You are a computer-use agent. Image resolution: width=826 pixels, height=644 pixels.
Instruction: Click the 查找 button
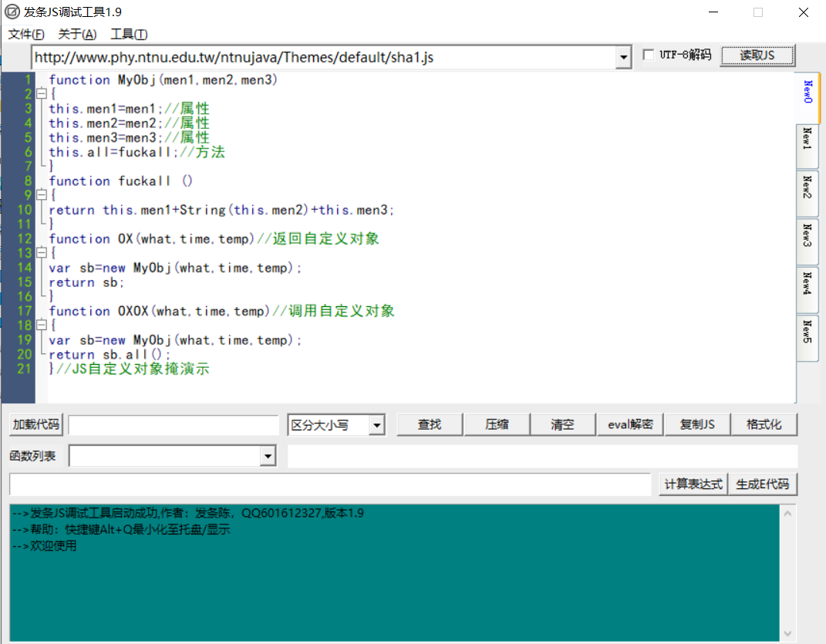pyautogui.click(x=430, y=425)
